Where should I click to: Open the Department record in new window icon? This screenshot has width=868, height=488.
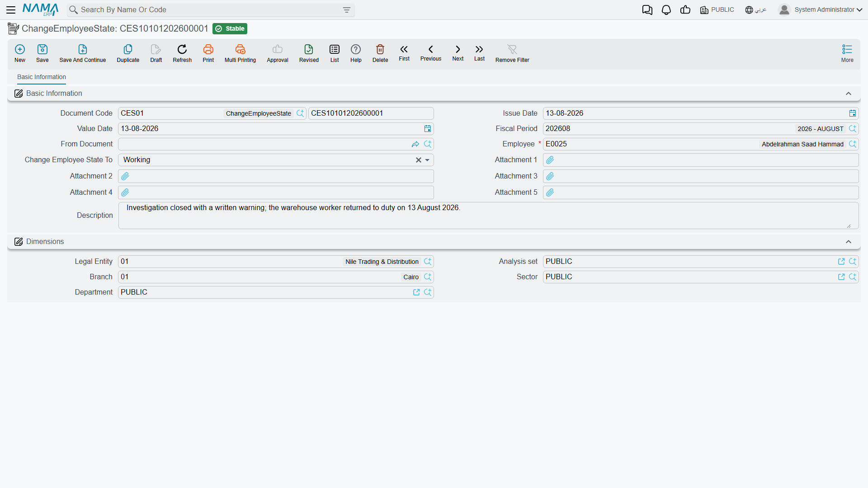pos(416,292)
